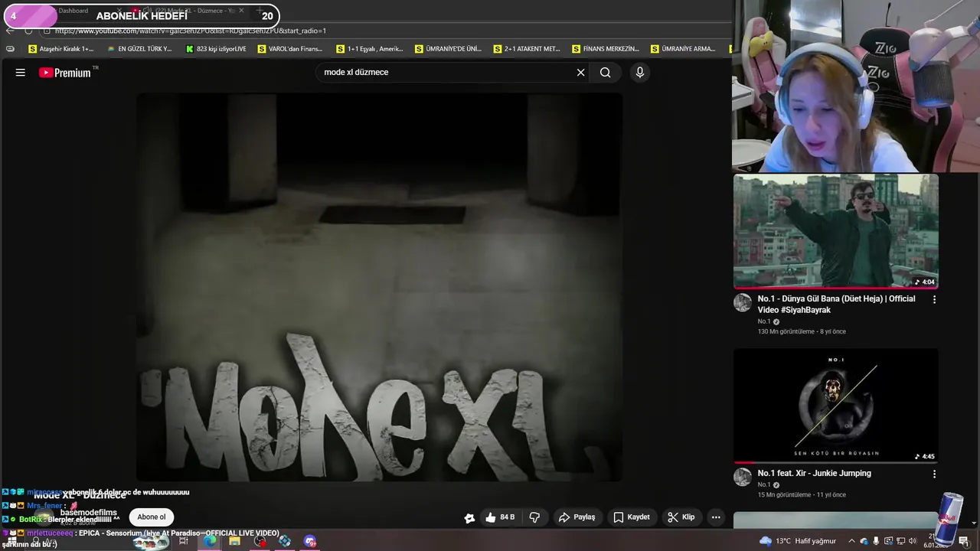Image resolution: width=980 pixels, height=551 pixels.
Task: Open '823 kişi izliyorLIVE' bookmark
Action: 216,49
